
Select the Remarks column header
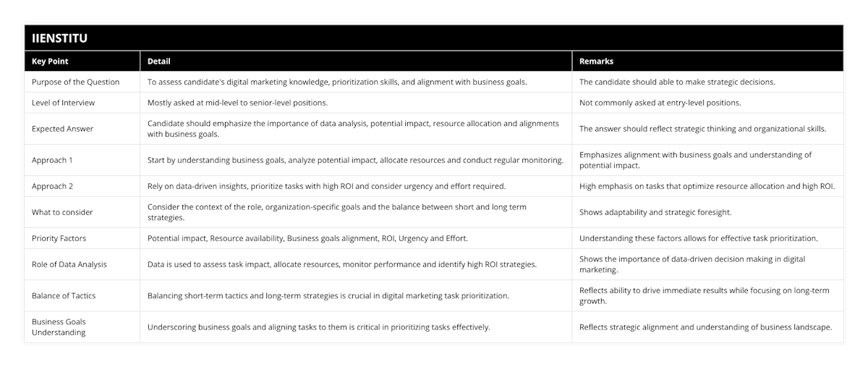point(597,62)
